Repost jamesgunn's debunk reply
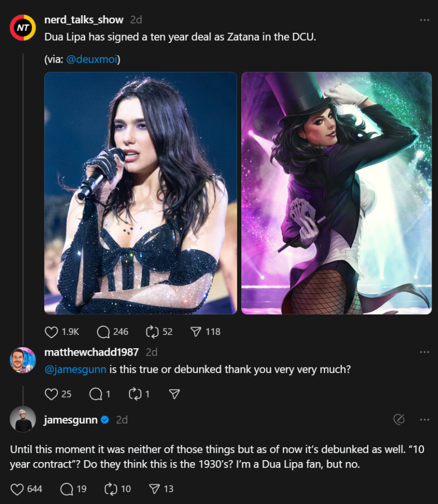 (x=111, y=489)
